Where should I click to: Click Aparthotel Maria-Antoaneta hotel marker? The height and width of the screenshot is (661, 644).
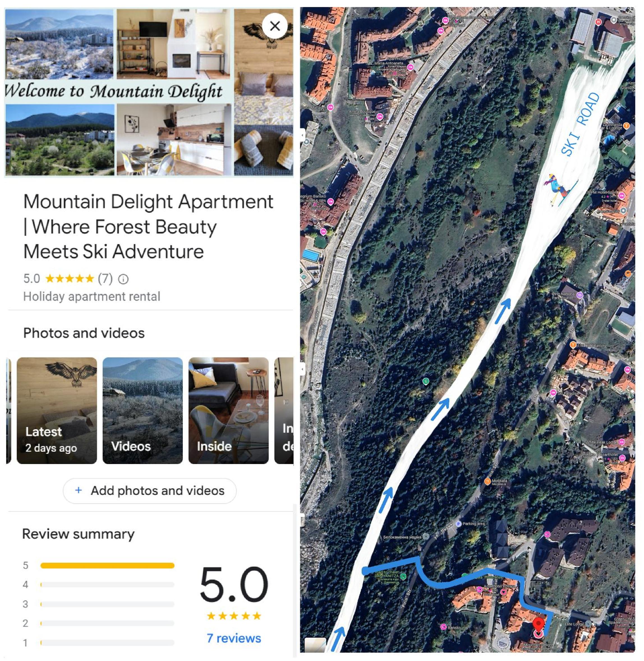(x=411, y=67)
